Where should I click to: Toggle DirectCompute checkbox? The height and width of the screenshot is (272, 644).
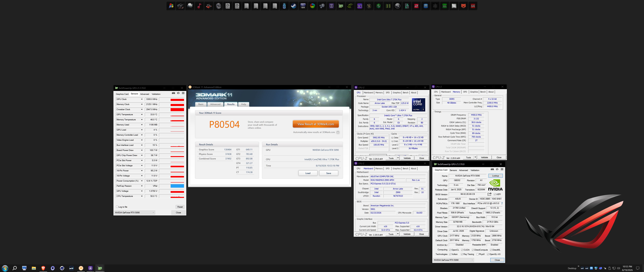coord(473,250)
